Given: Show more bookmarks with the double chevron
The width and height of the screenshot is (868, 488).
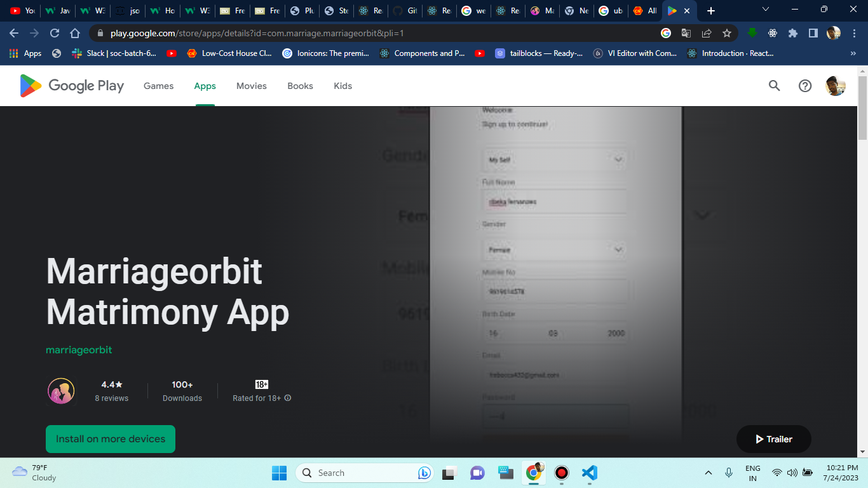Looking at the screenshot, I should coord(853,53).
